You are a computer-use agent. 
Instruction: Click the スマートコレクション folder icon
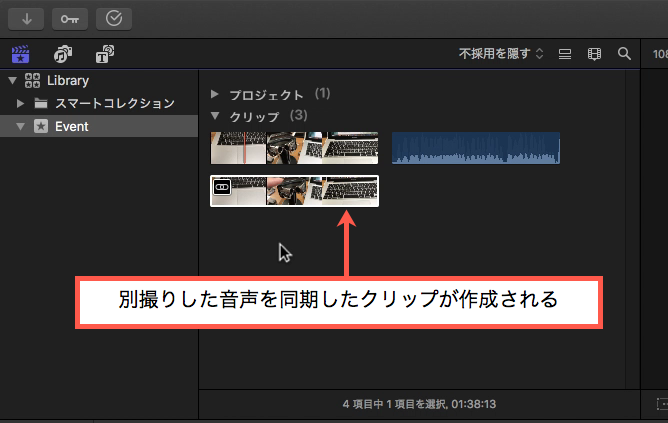41,103
